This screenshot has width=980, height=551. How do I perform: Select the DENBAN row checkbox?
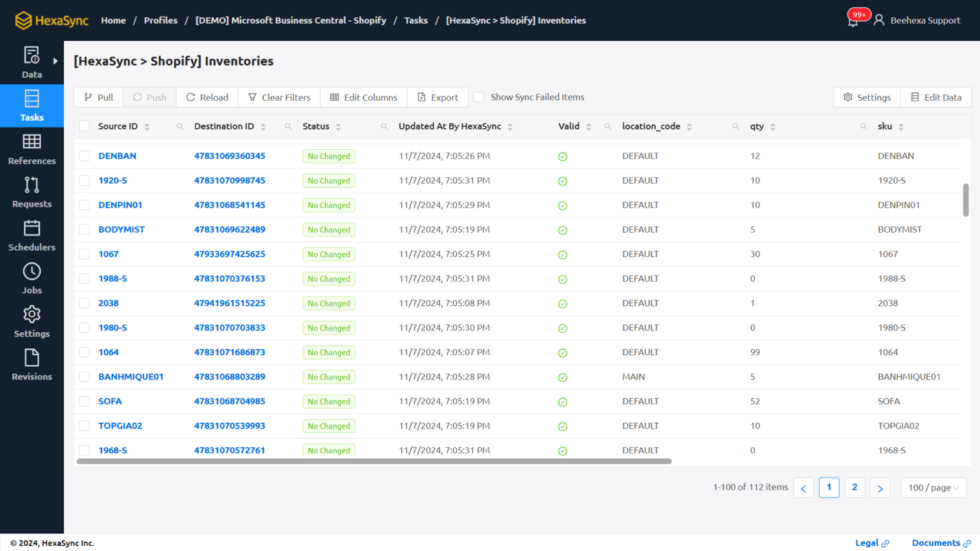[84, 156]
